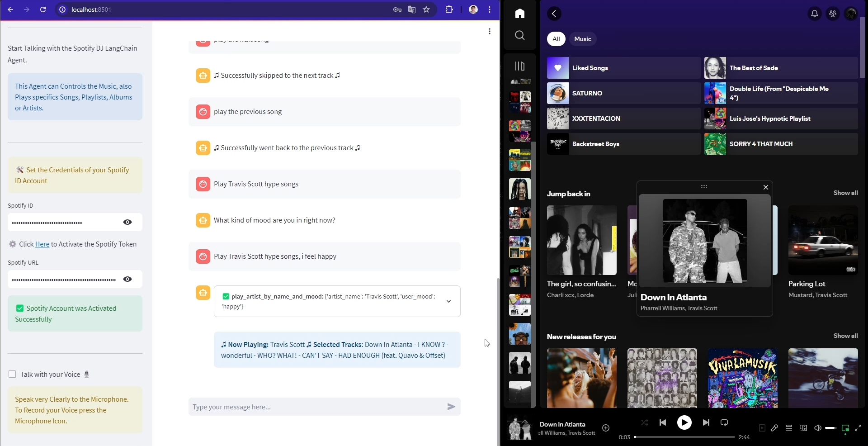
Task: View site information icon in address bar
Action: [62, 9]
